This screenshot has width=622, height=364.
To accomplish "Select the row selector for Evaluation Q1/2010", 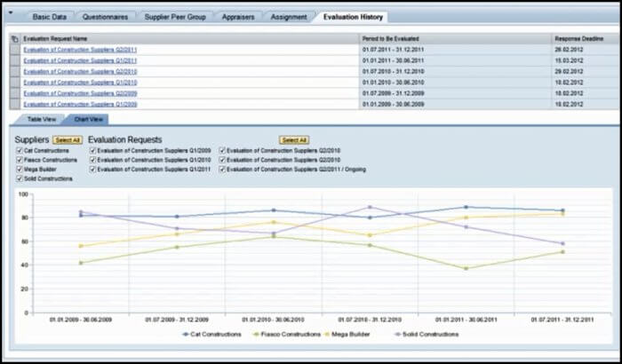I will (15, 83).
